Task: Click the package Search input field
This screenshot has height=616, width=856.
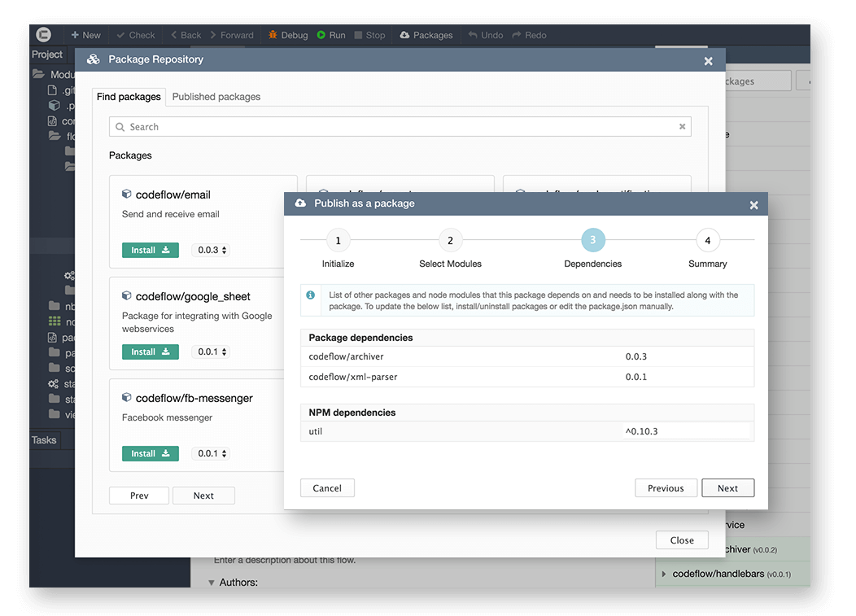Action: (x=400, y=127)
